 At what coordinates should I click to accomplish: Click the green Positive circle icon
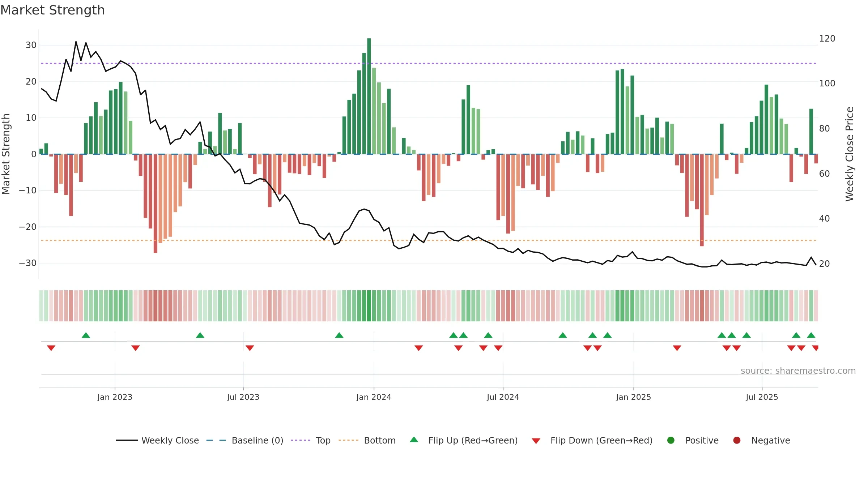671,440
